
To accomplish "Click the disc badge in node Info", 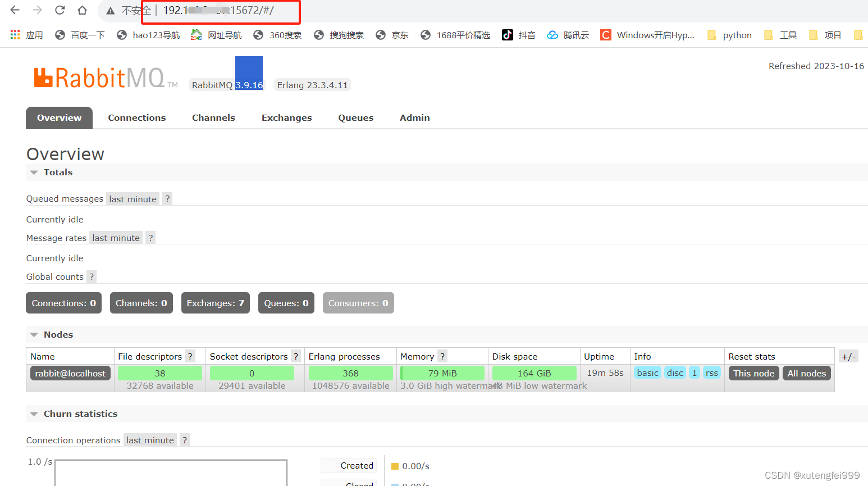I will [x=675, y=373].
